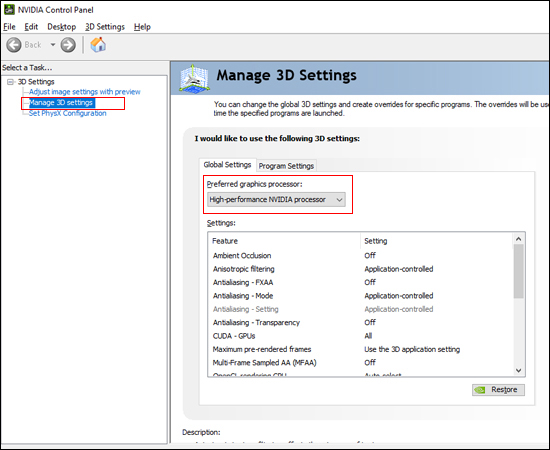
Task: Click the Restore button
Action: tap(498, 390)
